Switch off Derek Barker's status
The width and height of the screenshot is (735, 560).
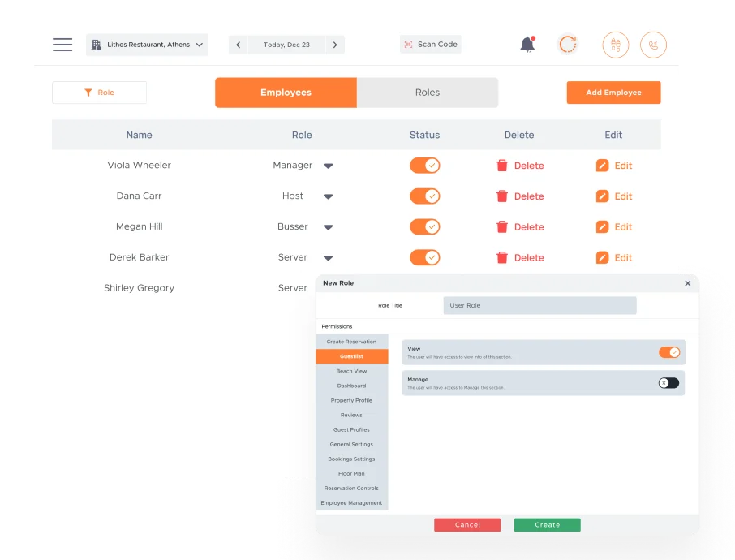[x=424, y=257]
